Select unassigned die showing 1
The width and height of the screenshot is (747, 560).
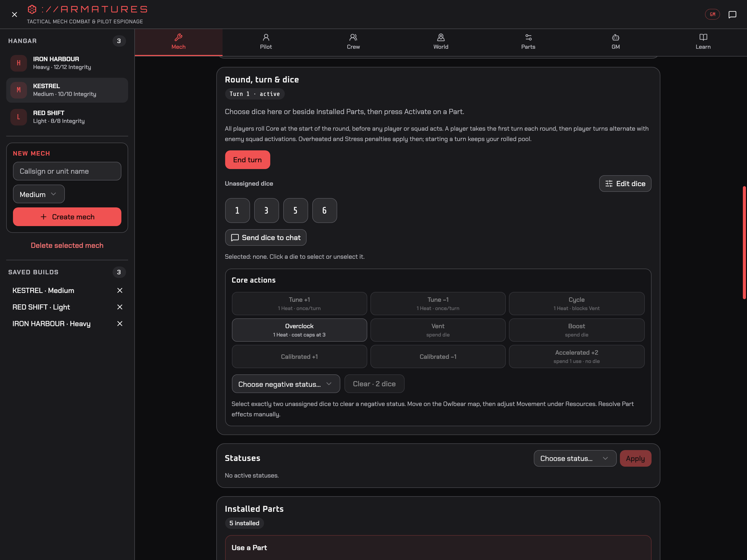(237, 210)
